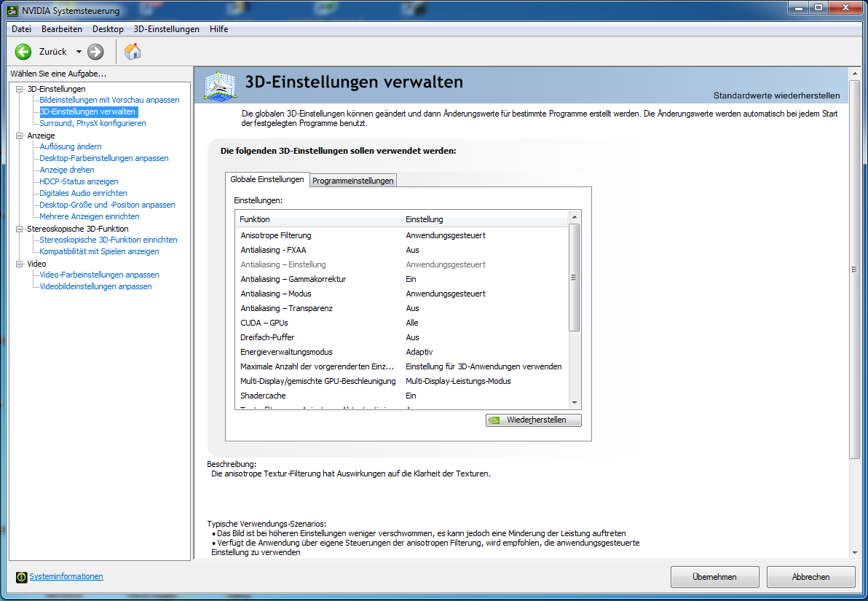Click main panel scroll-down arrow

pos(856,552)
